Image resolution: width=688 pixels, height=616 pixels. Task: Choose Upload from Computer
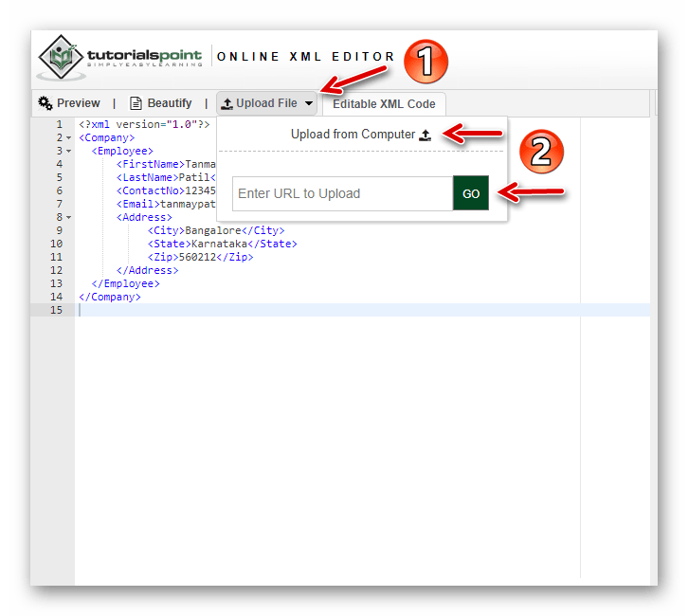[361, 135]
